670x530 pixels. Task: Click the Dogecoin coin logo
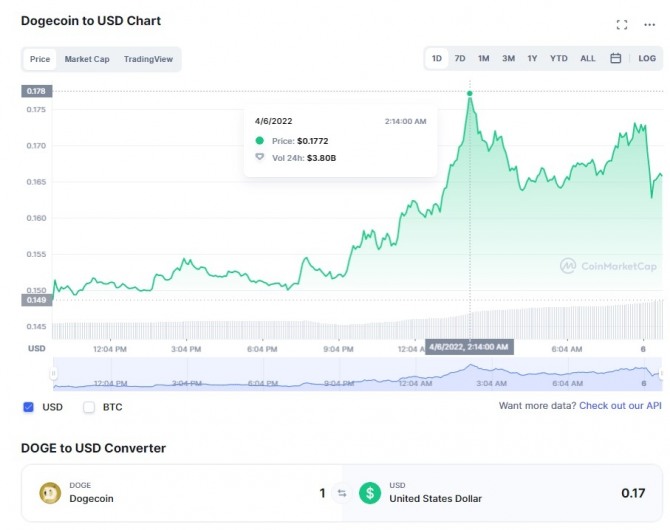50,493
